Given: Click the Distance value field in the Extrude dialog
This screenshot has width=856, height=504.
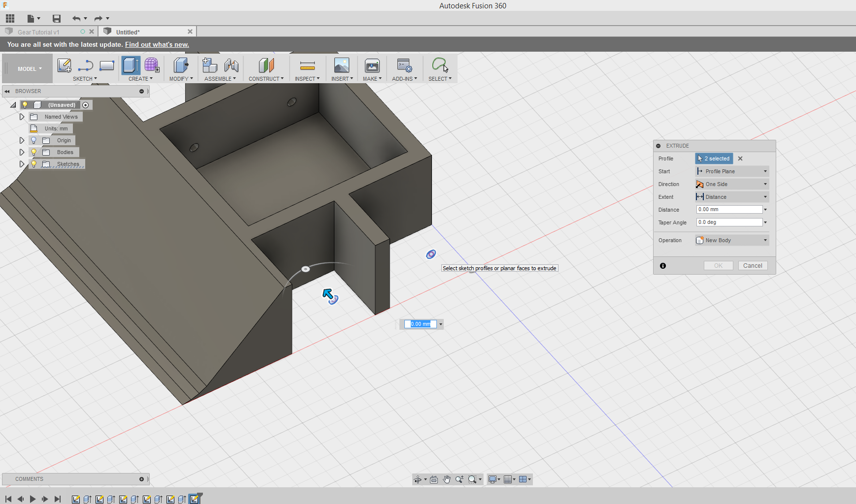Looking at the screenshot, I should pyautogui.click(x=728, y=209).
